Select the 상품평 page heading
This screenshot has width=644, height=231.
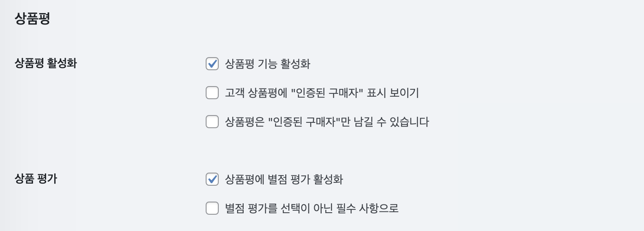point(32,18)
